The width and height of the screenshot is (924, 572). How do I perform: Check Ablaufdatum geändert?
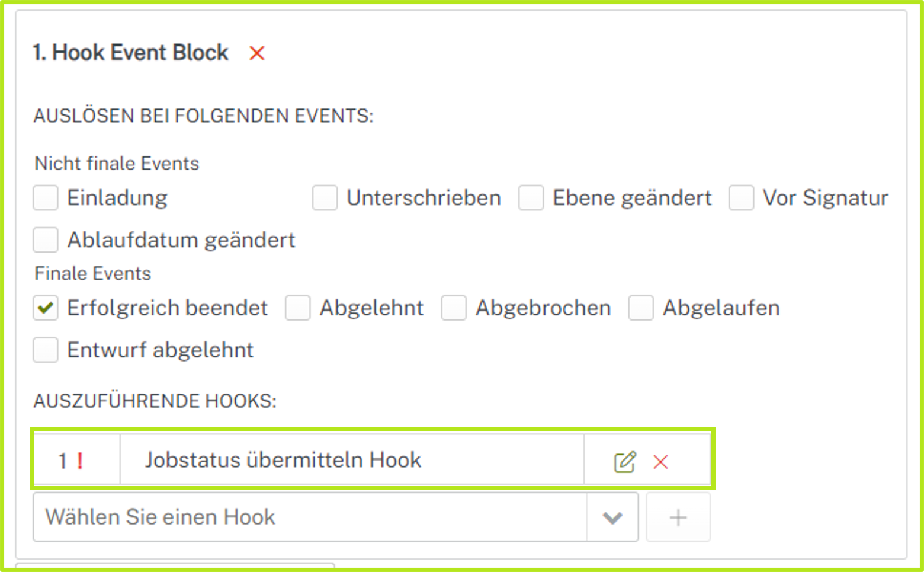tap(45, 240)
